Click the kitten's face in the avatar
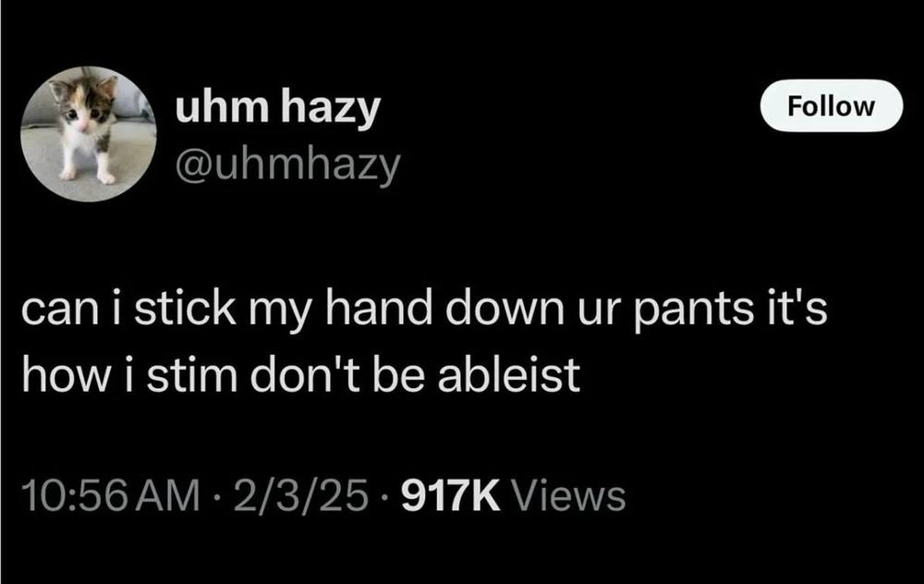 pyautogui.click(x=80, y=106)
